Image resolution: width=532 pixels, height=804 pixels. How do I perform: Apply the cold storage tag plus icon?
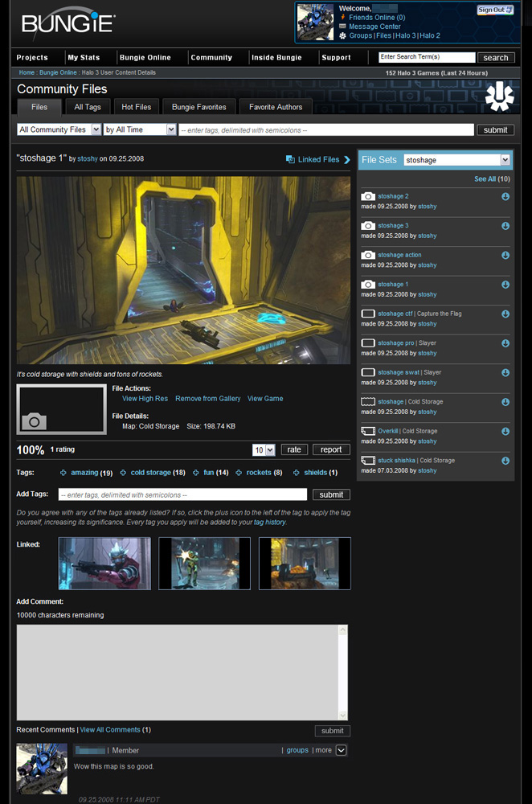tap(123, 473)
